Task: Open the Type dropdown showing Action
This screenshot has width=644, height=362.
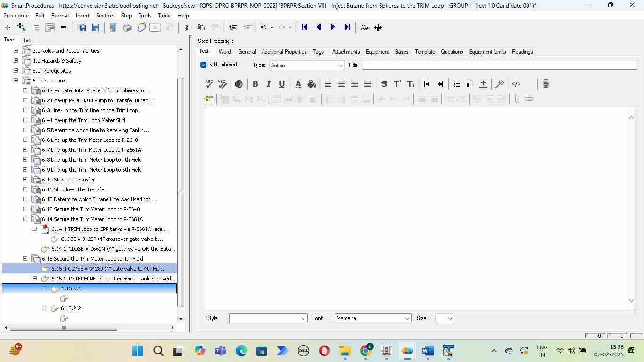Action: pyautogui.click(x=306, y=66)
